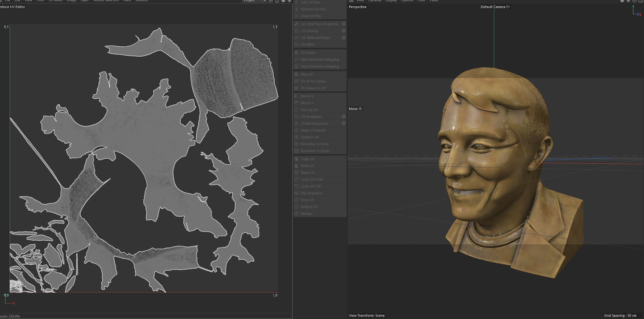Image resolution: width=644 pixels, height=319 pixels.
Task: Click the UV Unwrap command icon
Action: point(296,31)
